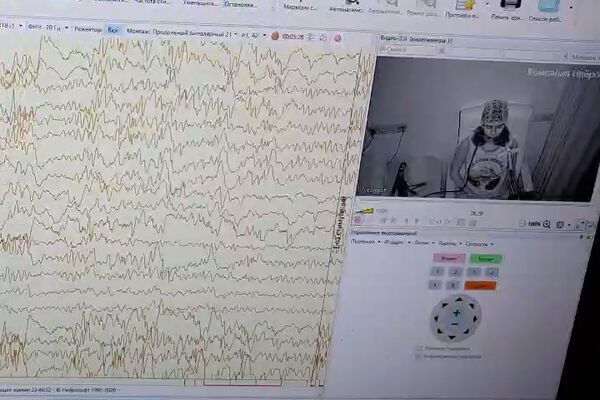Click the pink button in camera control panel
The image size is (600, 400).
click(450, 258)
